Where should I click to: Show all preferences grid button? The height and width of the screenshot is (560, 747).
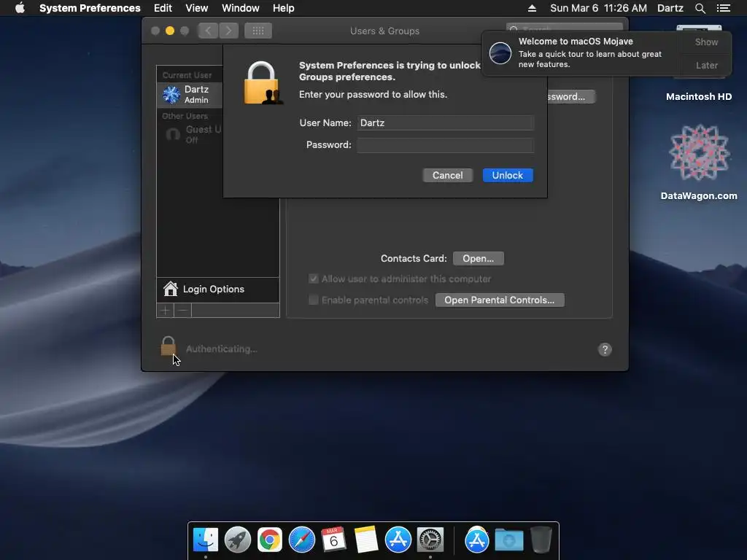click(x=258, y=31)
